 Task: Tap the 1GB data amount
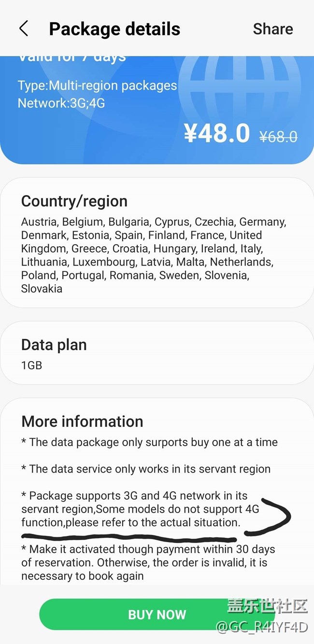tap(32, 365)
